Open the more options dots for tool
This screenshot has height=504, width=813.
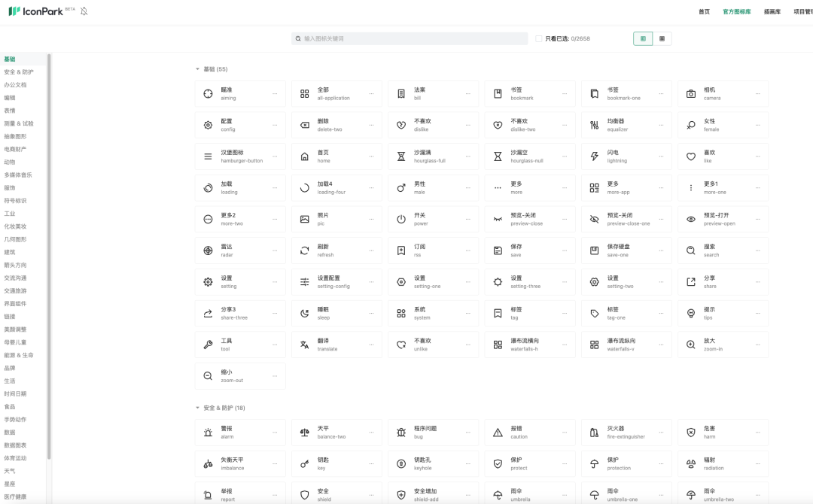(275, 345)
